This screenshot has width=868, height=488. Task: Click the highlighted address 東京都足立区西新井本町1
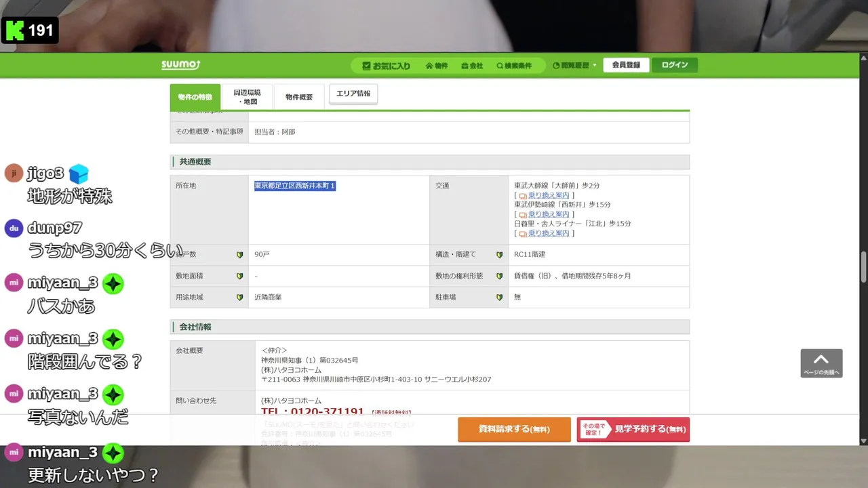click(295, 186)
